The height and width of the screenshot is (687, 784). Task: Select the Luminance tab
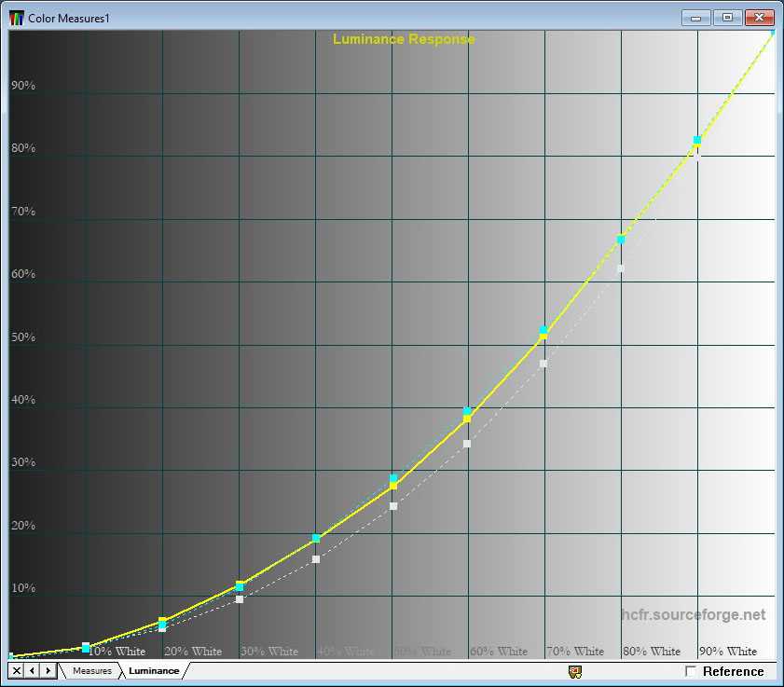154,671
